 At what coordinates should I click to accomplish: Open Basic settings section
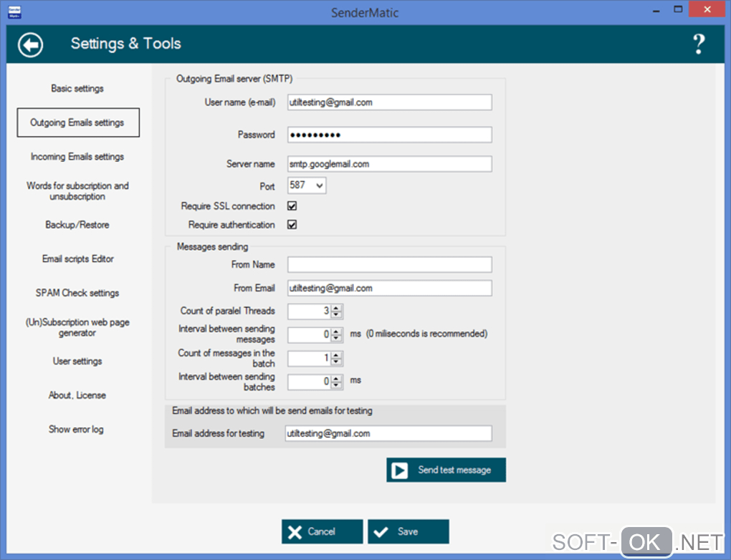coord(77,89)
